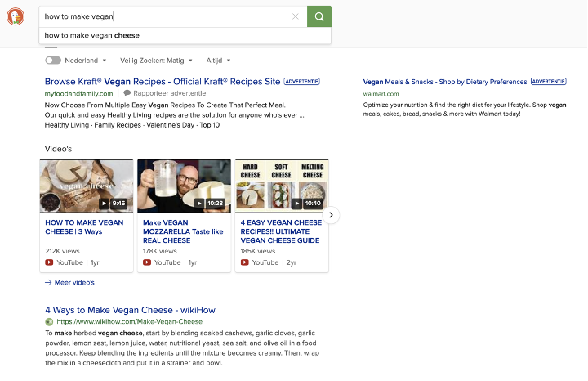Click '178K views' text

click(160, 251)
